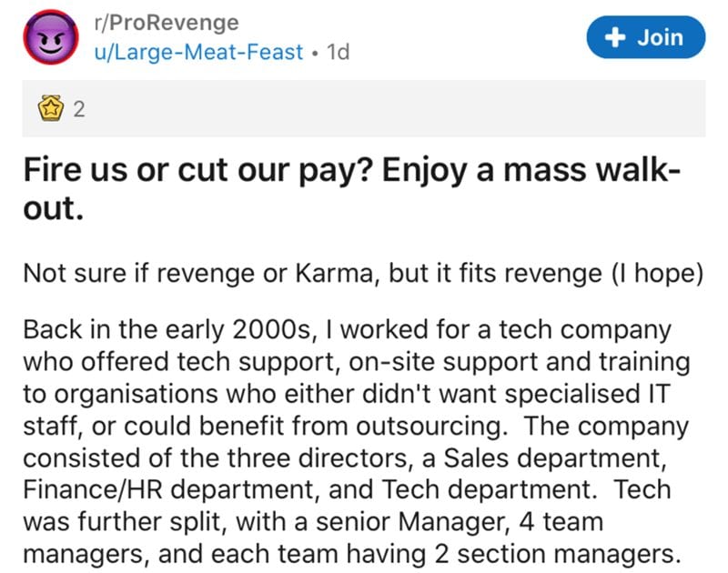Click the word "Karma" in first paragraph
Screen dimensions: 728x573
click(x=334, y=273)
